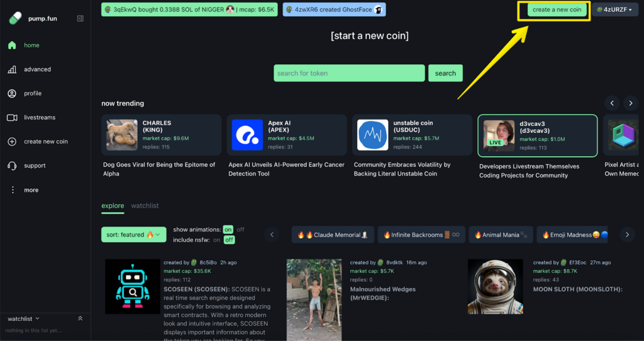Click the home house icon
The width and height of the screenshot is (644, 341).
(12, 45)
